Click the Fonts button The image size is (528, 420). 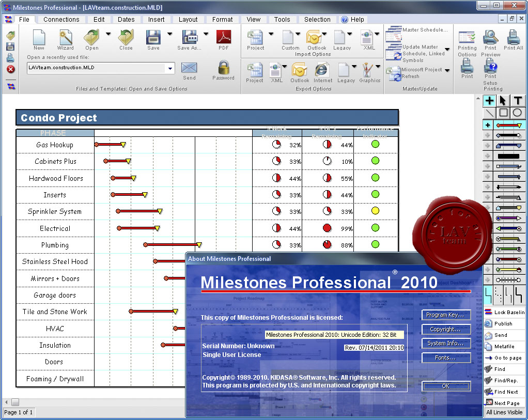(446, 357)
